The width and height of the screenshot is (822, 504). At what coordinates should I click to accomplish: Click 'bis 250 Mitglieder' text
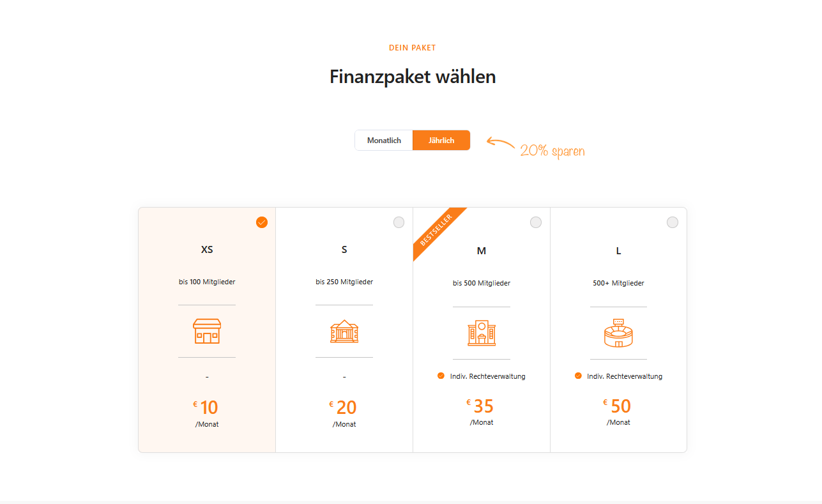(x=344, y=282)
